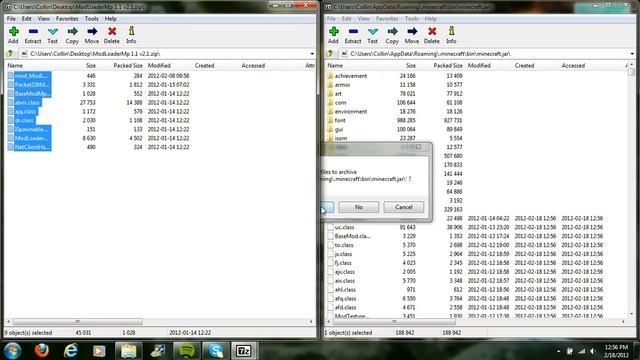Open Tools menu in left window
This screenshot has height=360, width=640.
[91, 19]
